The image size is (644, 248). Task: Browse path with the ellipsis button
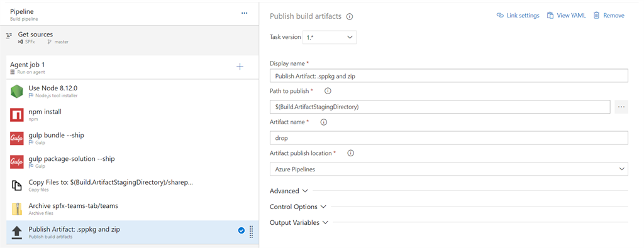(x=621, y=107)
